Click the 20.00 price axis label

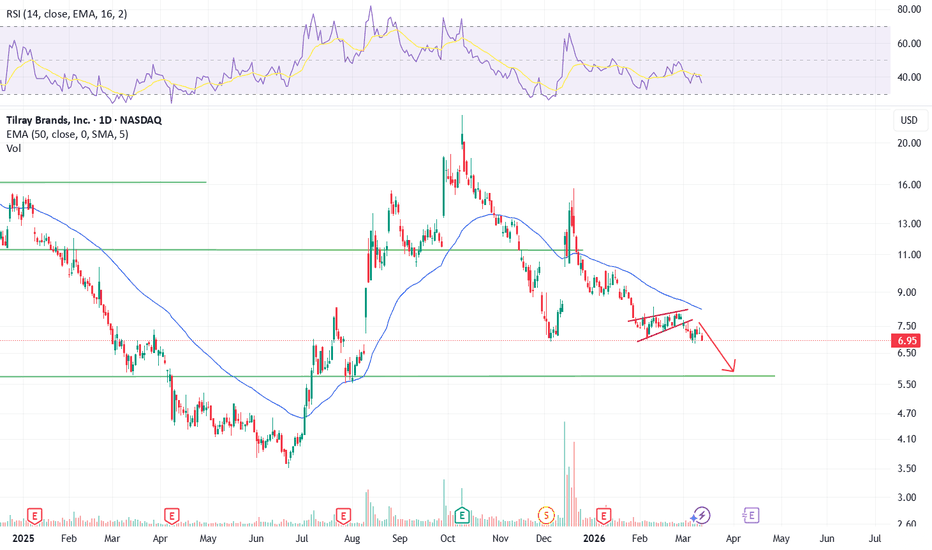click(x=909, y=143)
